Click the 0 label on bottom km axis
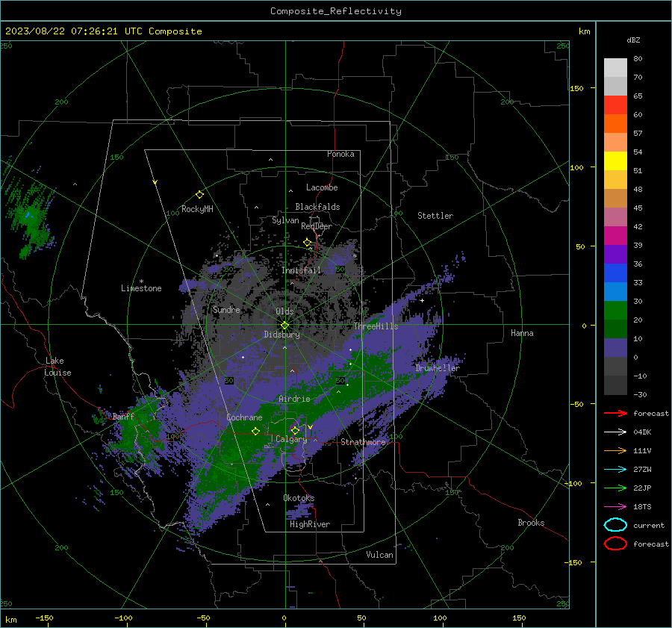The image size is (672, 628). point(284,618)
